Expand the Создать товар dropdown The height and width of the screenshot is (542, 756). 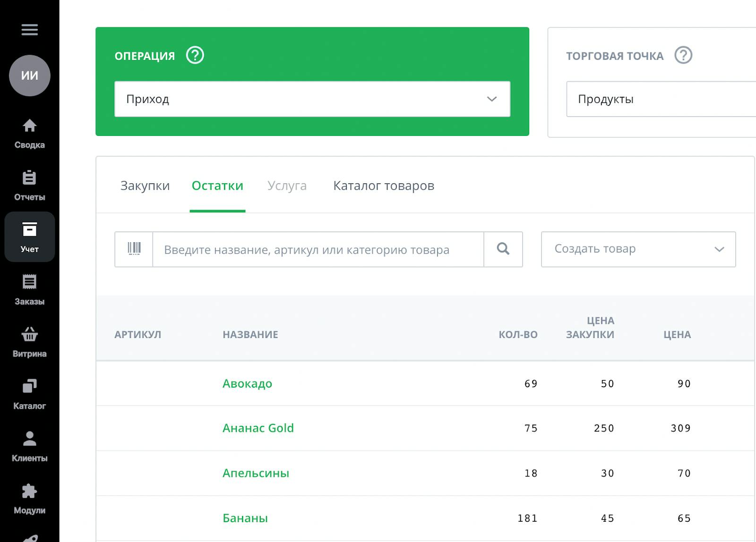(x=638, y=249)
